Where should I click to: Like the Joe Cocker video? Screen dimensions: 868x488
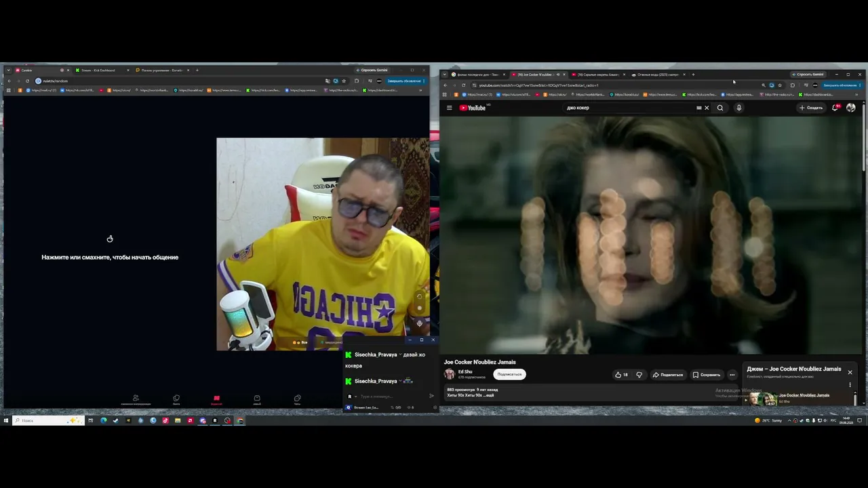click(x=620, y=375)
